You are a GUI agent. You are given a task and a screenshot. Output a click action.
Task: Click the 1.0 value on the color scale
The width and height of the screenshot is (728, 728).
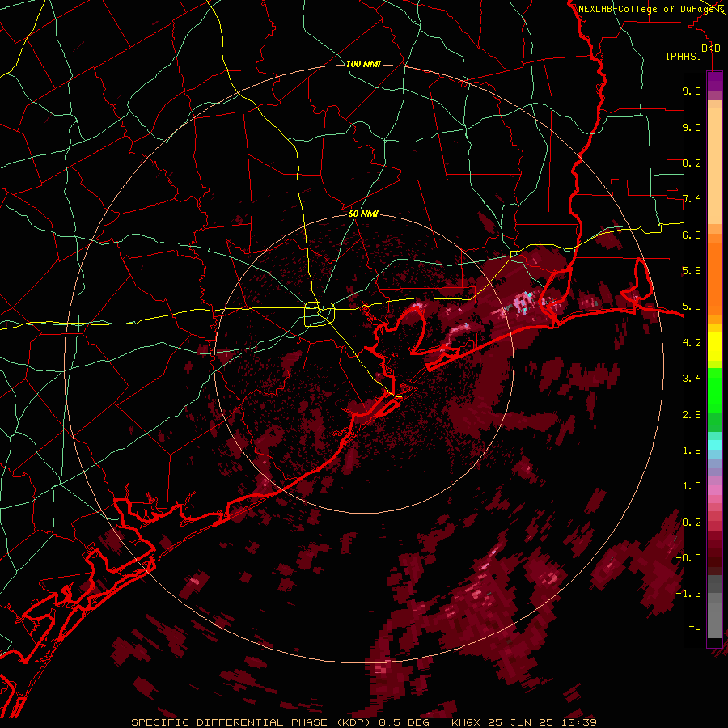click(692, 486)
